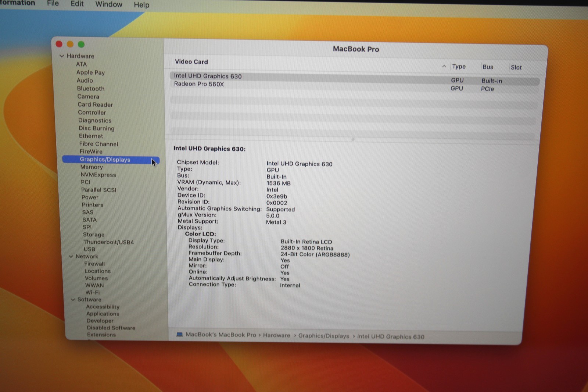Click the MacBook icon in path bar

click(x=179, y=334)
